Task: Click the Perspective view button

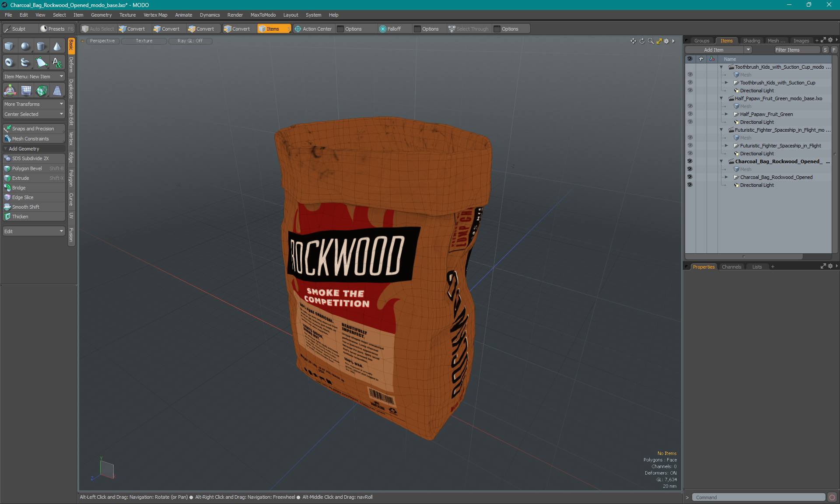Action: pyautogui.click(x=102, y=41)
